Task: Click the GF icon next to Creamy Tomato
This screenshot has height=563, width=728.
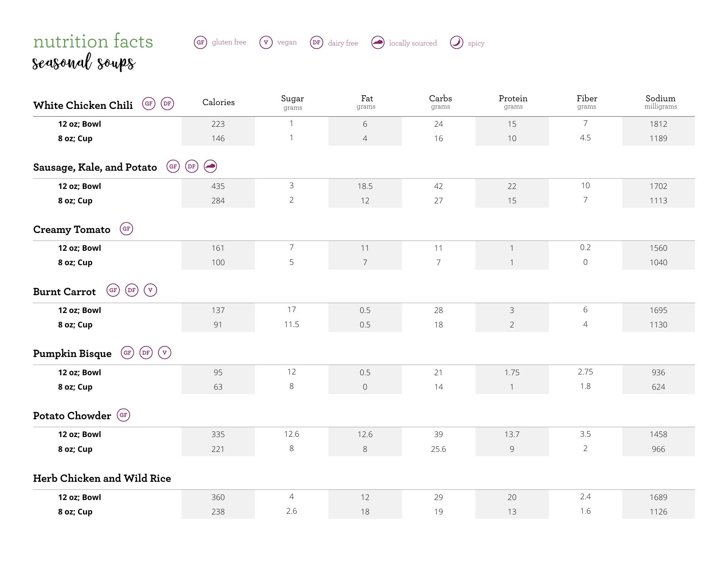Action: 126,229
